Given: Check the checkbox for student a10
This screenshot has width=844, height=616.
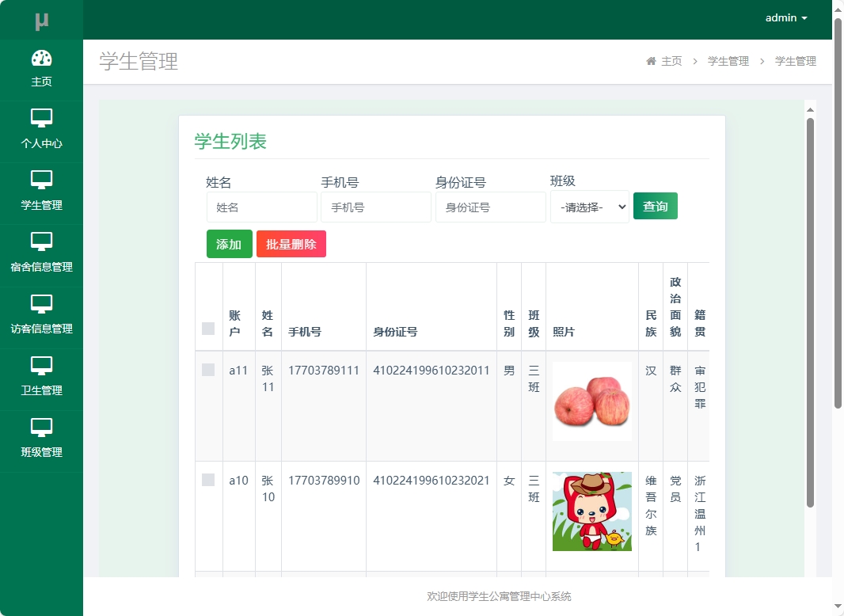Looking at the screenshot, I should pos(208,481).
